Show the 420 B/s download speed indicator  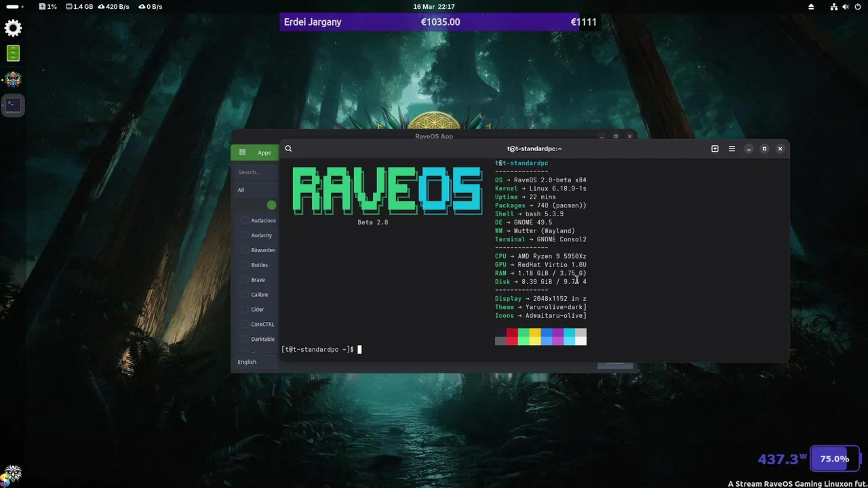[x=113, y=6]
